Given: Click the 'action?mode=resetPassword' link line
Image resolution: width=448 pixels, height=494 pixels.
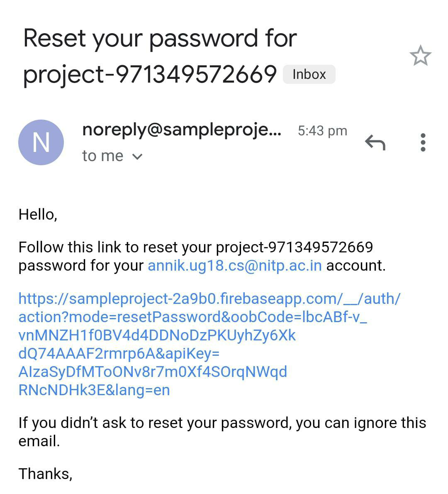Looking at the screenshot, I should pyautogui.click(x=192, y=317).
